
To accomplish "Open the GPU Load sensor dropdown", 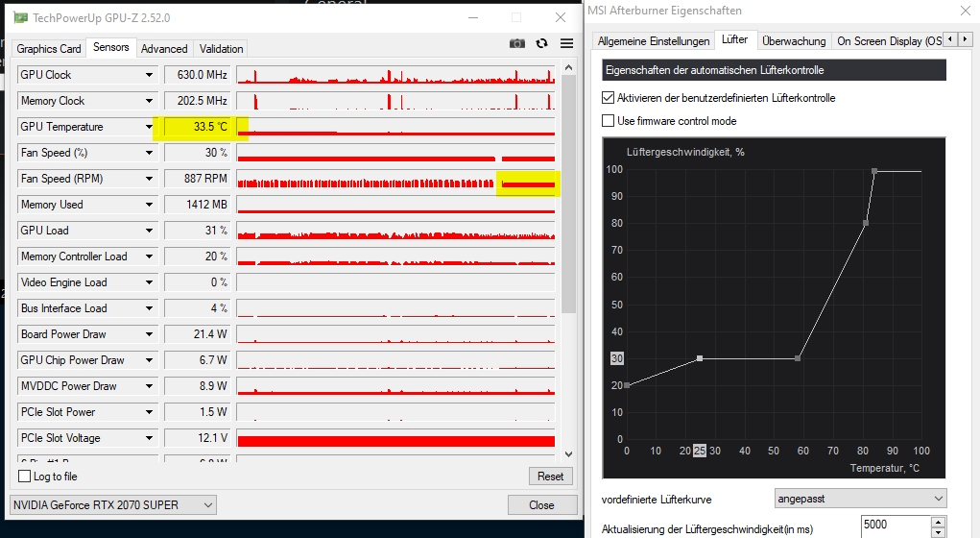I will tap(149, 231).
